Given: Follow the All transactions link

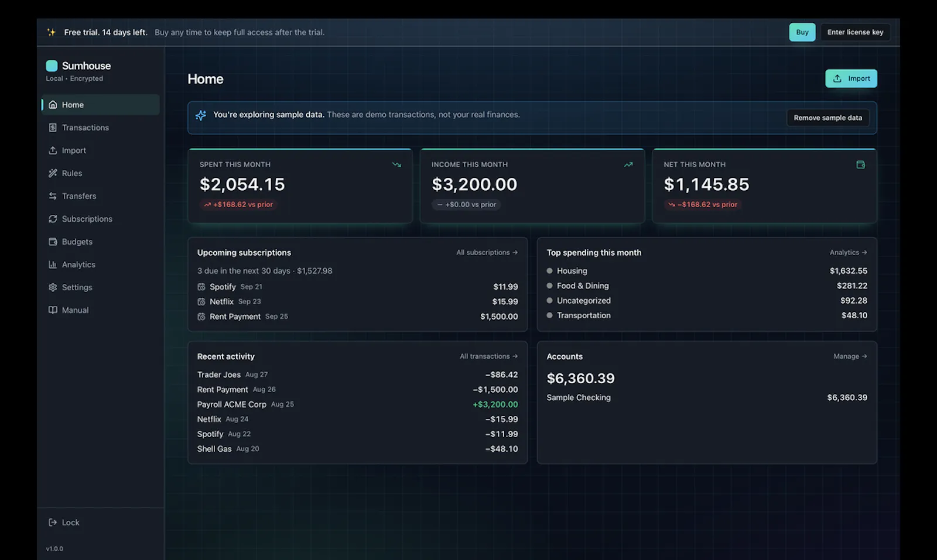Looking at the screenshot, I should point(489,356).
